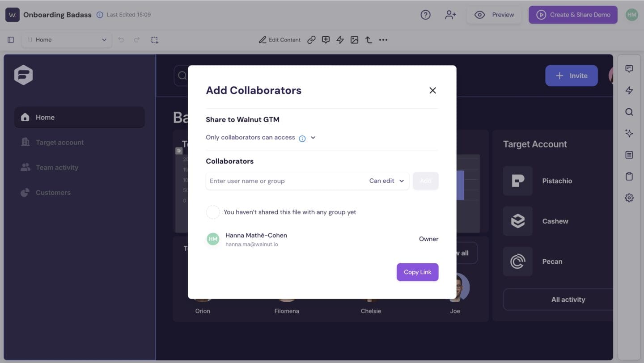
Task: Click the Target Account panel heading
Action: pos(535,144)
